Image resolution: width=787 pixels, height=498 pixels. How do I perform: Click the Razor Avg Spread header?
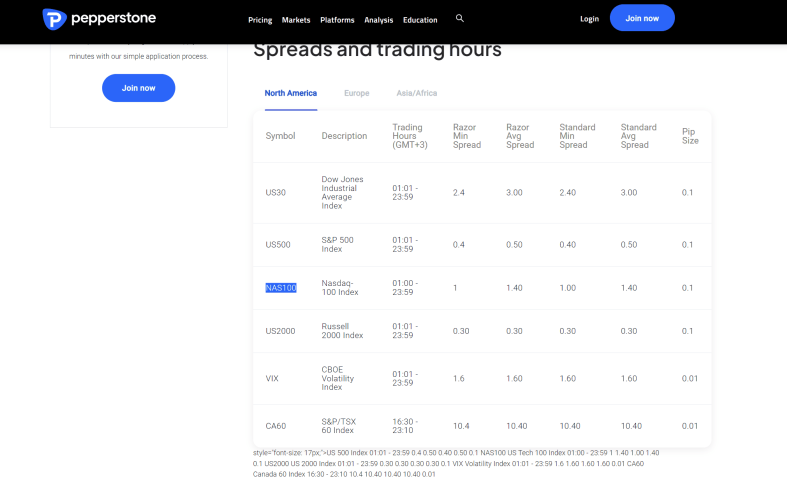(520, 136)
